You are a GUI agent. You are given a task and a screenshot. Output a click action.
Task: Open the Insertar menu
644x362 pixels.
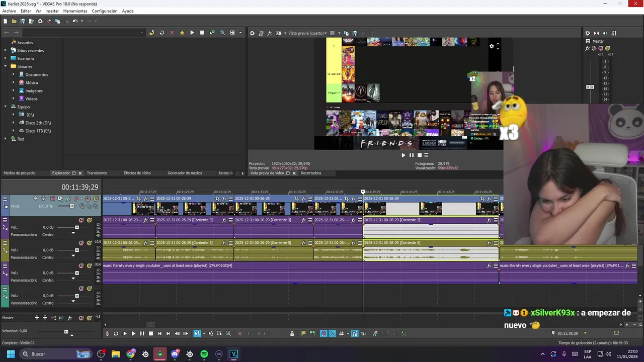[52, 11]
